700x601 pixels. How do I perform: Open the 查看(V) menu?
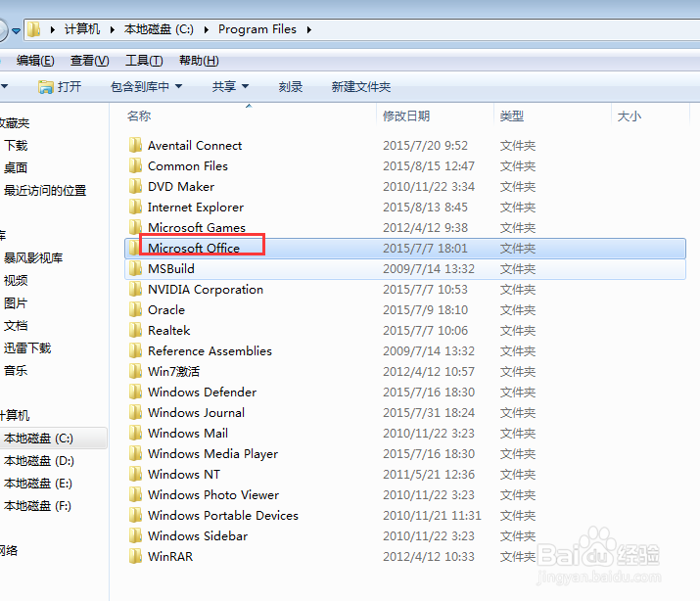[89, 61]
